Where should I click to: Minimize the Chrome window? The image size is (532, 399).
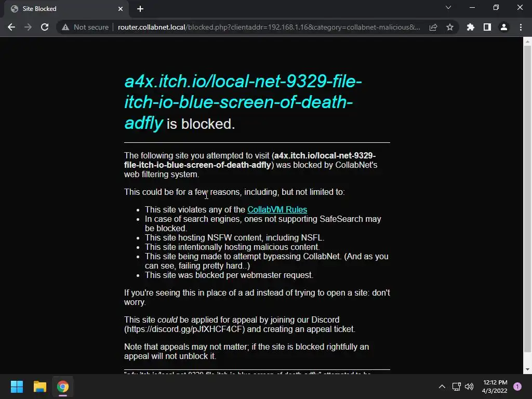click(472, 7)
